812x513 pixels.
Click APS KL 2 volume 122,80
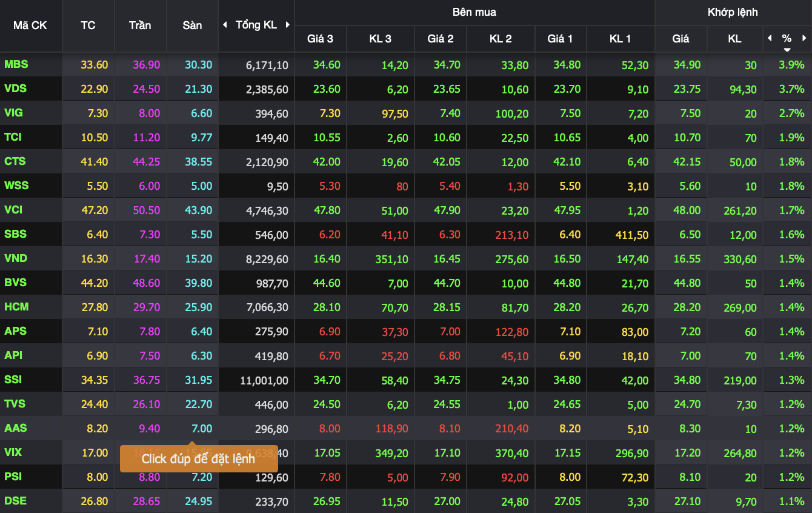(511, 332)
